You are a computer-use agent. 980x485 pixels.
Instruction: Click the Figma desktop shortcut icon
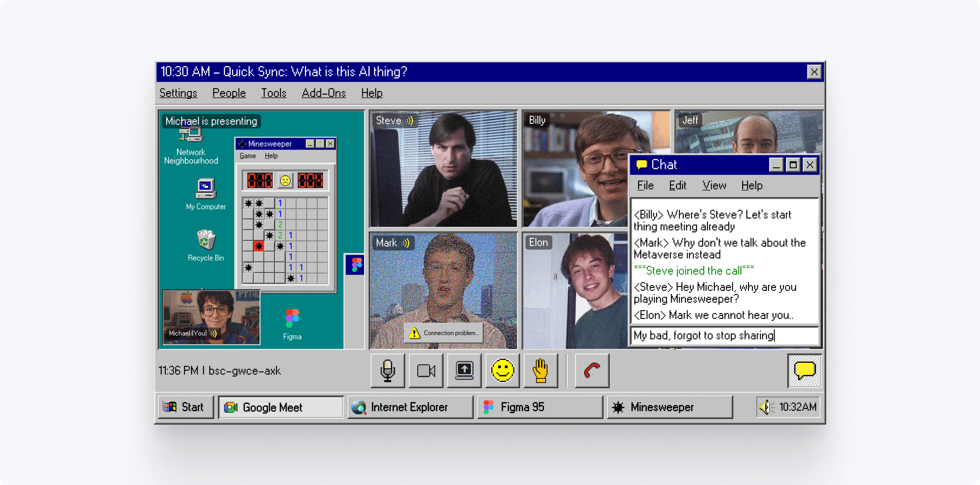292,324
